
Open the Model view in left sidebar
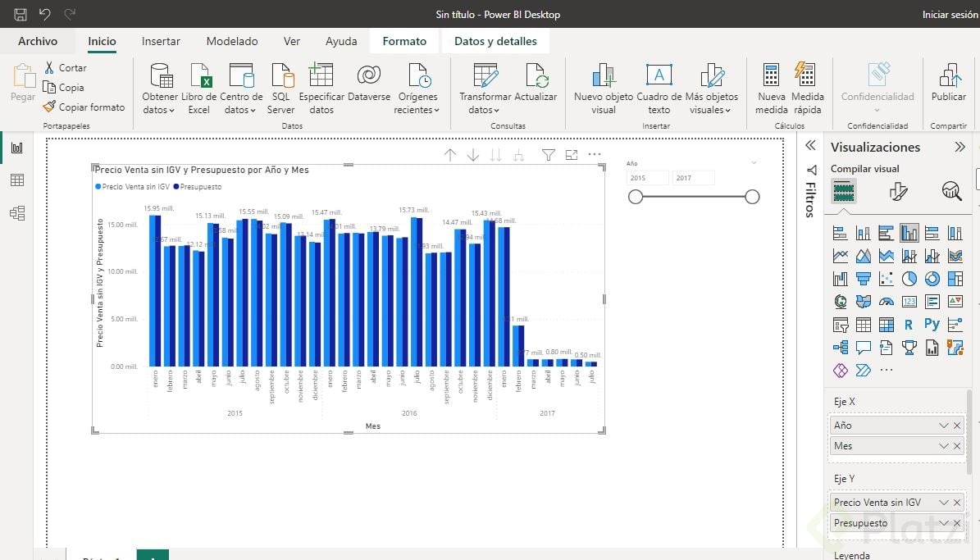point(17,213)
